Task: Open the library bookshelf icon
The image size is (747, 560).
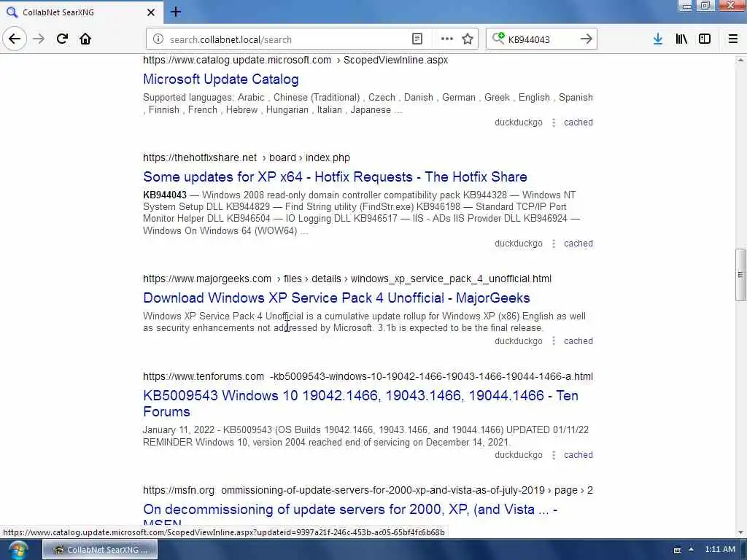Action: [x=681, y=39]
